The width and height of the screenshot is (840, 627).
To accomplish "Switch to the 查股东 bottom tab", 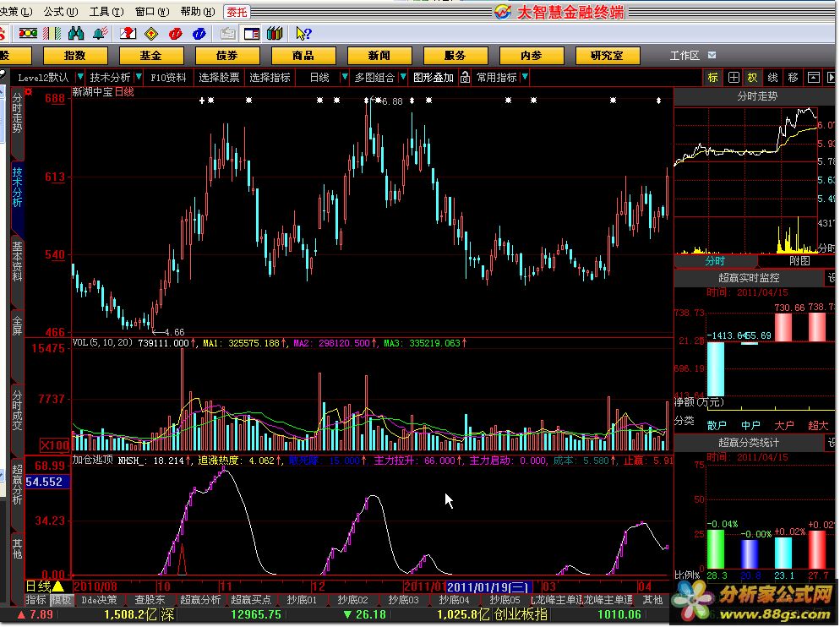I will [x=150, y=600].
